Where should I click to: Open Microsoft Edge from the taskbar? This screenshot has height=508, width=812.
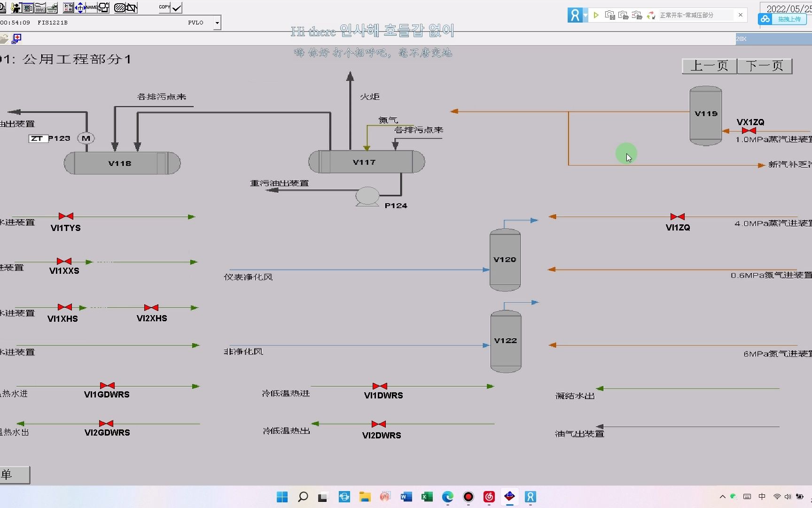pyautogui.click(x=447, y=497)
